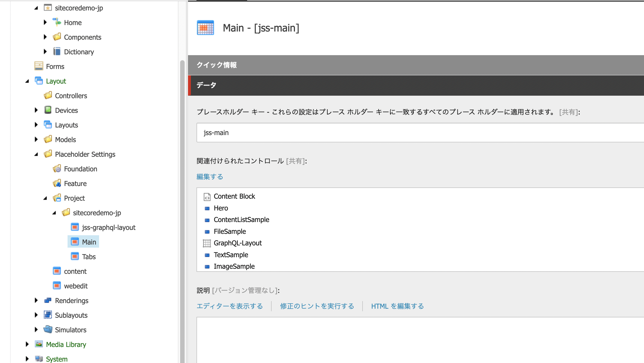The height and width of the screenshot is (363, 644).
Task: Expand the Devices tree item
Action: [37, 110]
